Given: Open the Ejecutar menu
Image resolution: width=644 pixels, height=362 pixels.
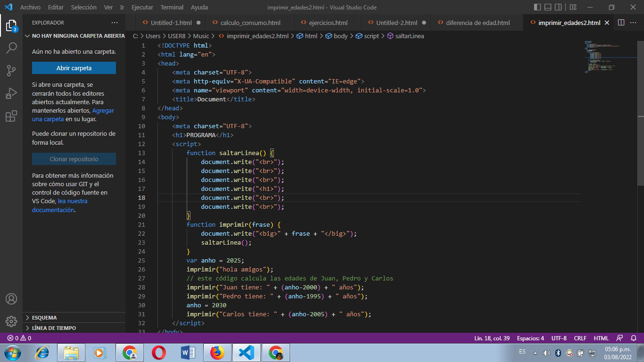Looking at the screenshot, I should tap(142, 8).
